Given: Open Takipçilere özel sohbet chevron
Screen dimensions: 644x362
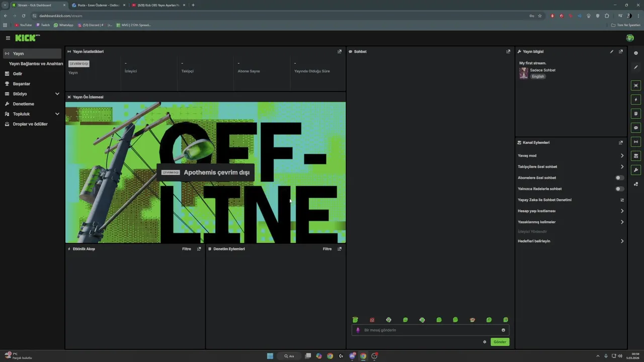Looking at the screenshot, I should 622,166.
